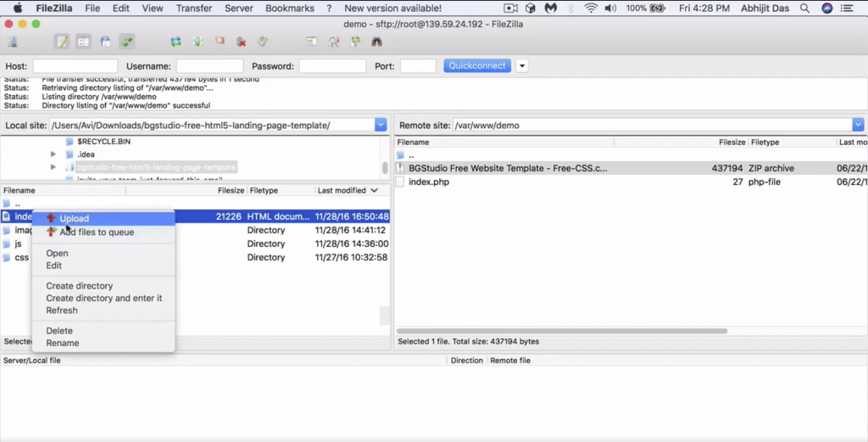The width and height of the screenshot is (868, 442).
Task: Choose Add files to queue
Action: (x=103, y=232)
